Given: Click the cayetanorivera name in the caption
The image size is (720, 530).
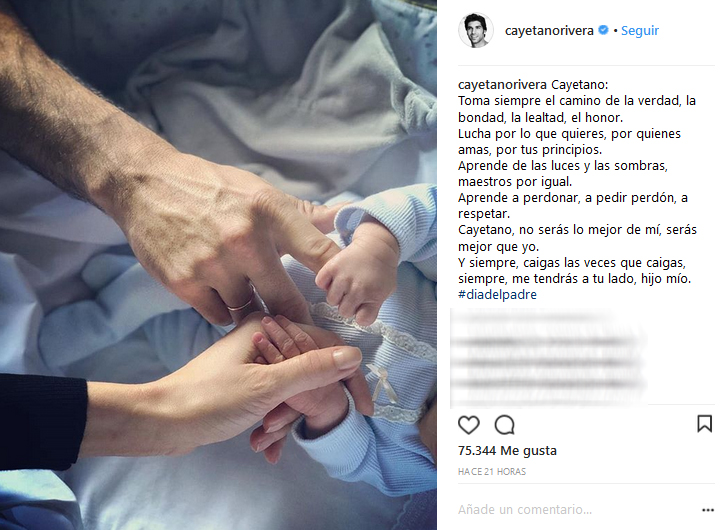Looking at the screenshot, I should click(x=502, y=85).
